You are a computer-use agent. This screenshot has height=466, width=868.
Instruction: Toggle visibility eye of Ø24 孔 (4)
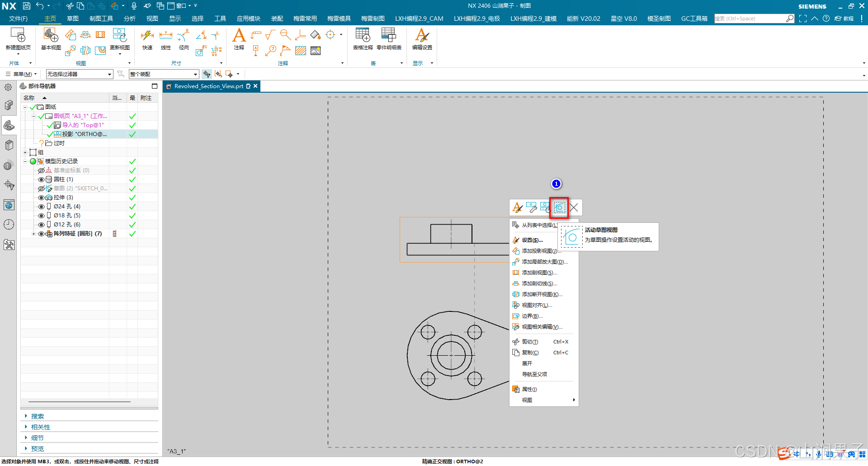point(41,207)
